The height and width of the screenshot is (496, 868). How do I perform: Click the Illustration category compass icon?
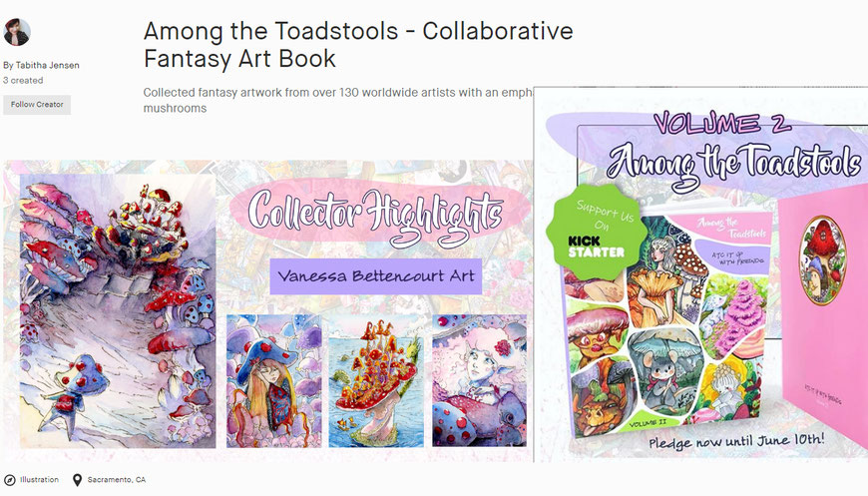coord(9,480)
